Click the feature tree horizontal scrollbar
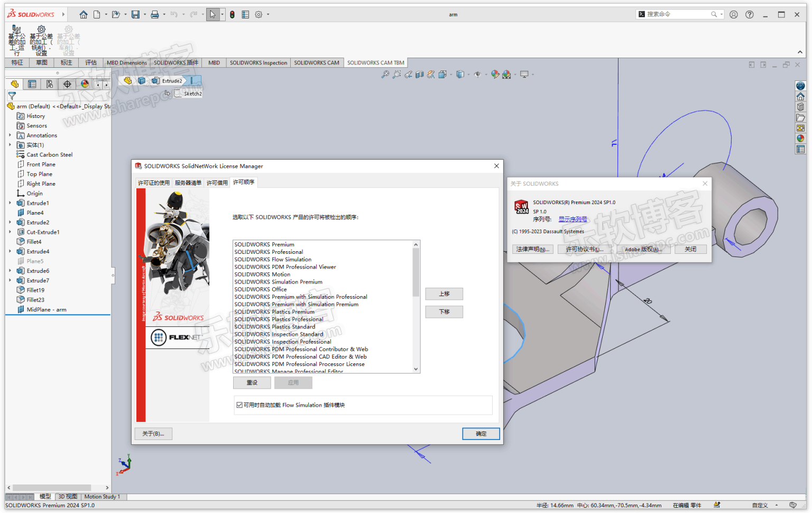Viewport: 812px width, 513px height. point(58,488)
